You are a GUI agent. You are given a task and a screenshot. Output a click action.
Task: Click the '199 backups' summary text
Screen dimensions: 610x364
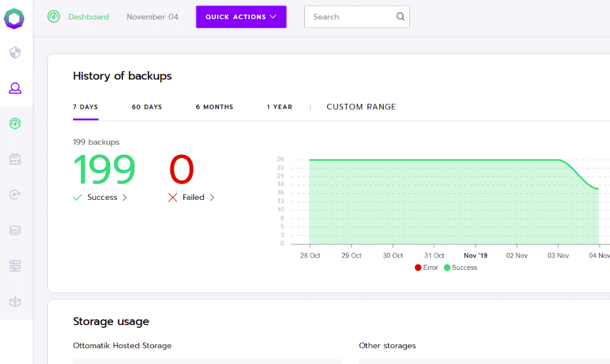96,142
